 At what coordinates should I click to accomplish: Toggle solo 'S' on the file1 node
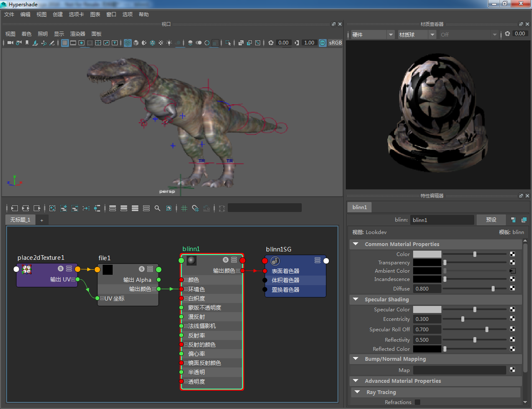142,269
